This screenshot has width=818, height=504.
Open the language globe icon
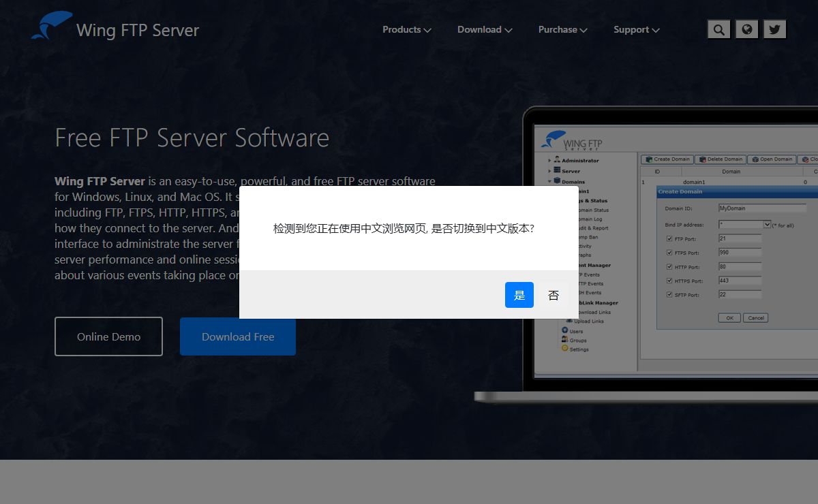point(747,29)
